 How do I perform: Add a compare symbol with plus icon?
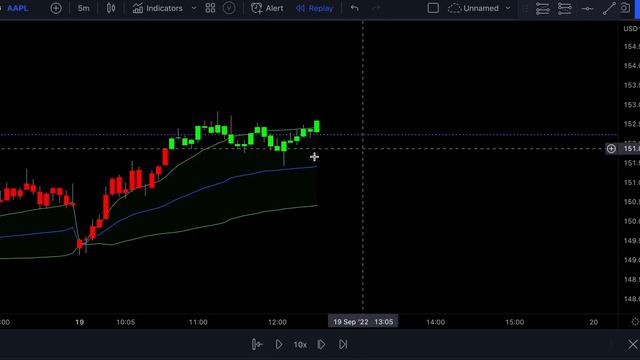56,8
